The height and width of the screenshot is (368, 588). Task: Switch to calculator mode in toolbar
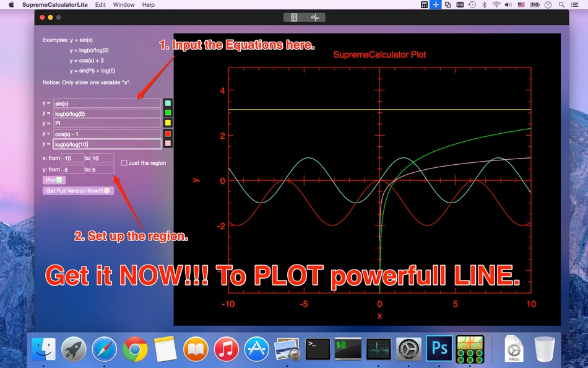(294, 17)
